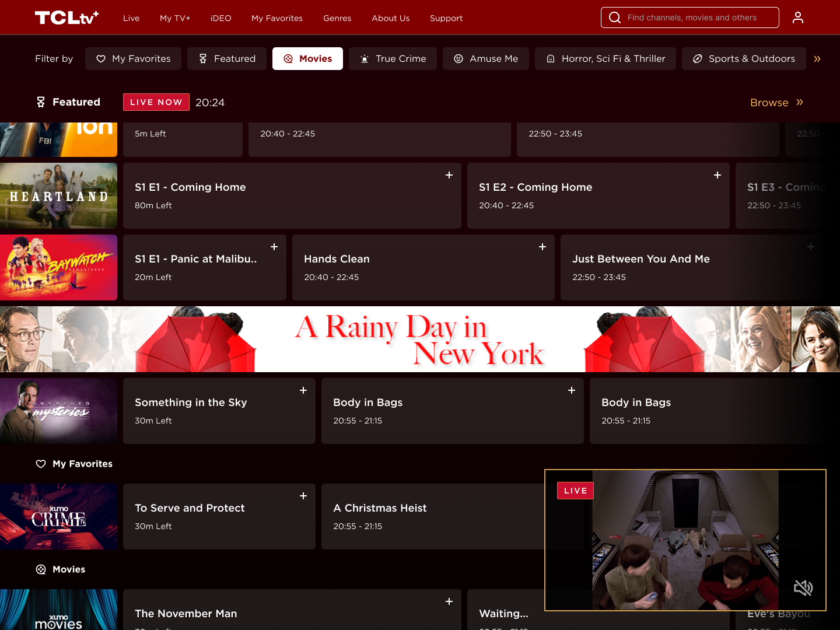Go to About Us page
Image resolution: width=840 pixels, height=630 pixels.
[391, 18]
